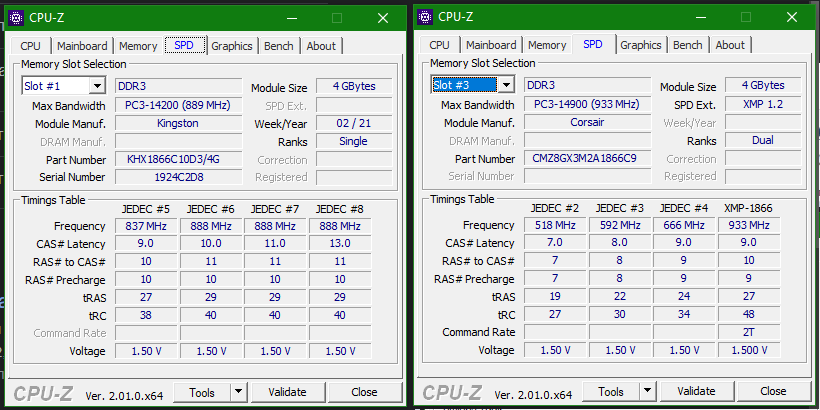Click Validate button in left window
This screenshot has width=820, height=410.
287,392
